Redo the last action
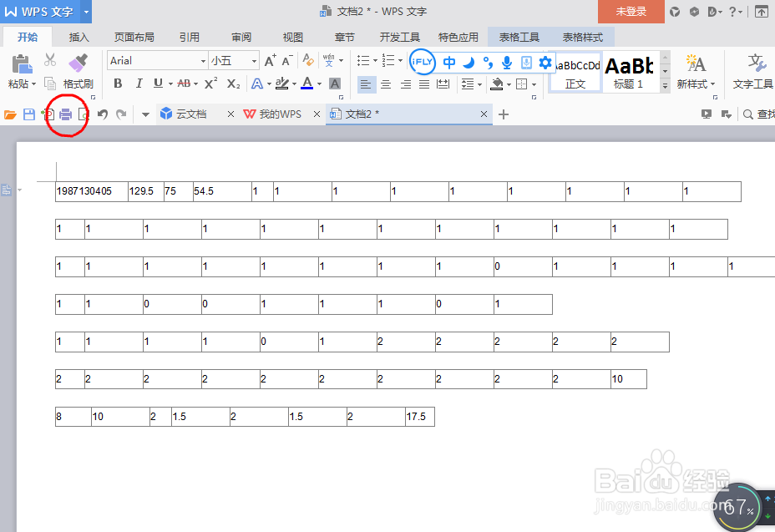 121,114
